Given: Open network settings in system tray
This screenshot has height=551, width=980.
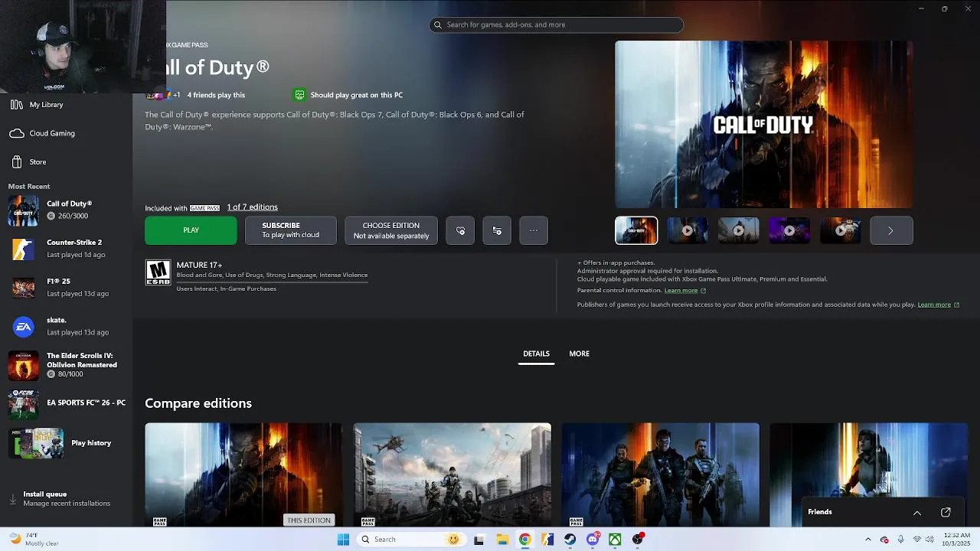Looking at the screenshot, I should click(x=916, y=540).
